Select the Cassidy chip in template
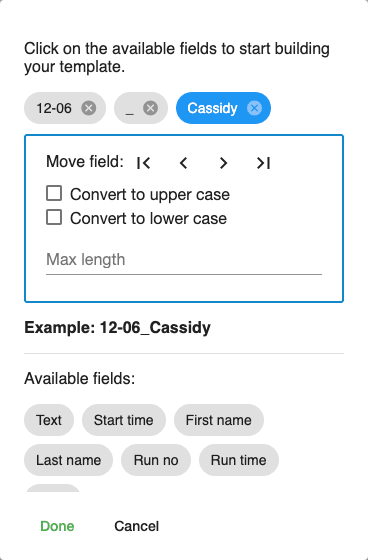The image size is (368, 560). point(212,108)
